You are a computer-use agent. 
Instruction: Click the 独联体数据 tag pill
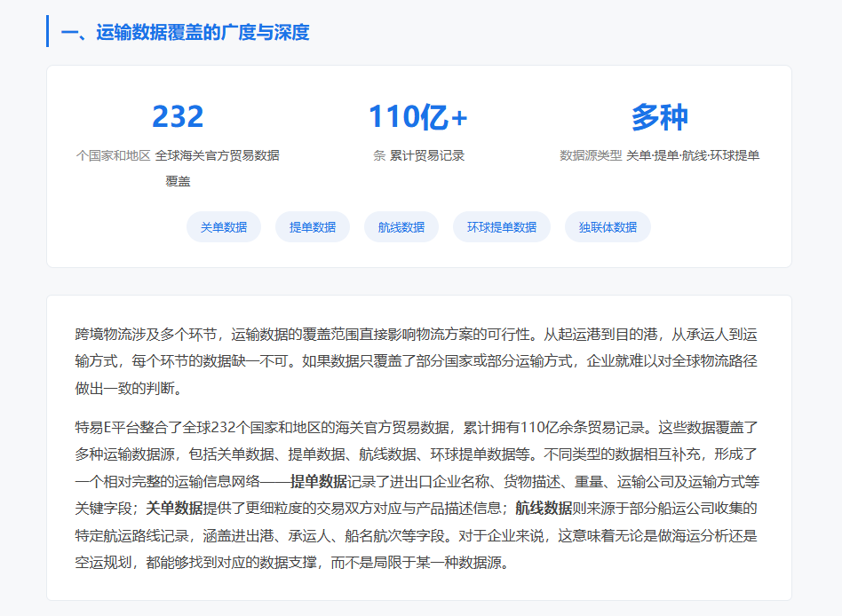[x=608, y=227]
